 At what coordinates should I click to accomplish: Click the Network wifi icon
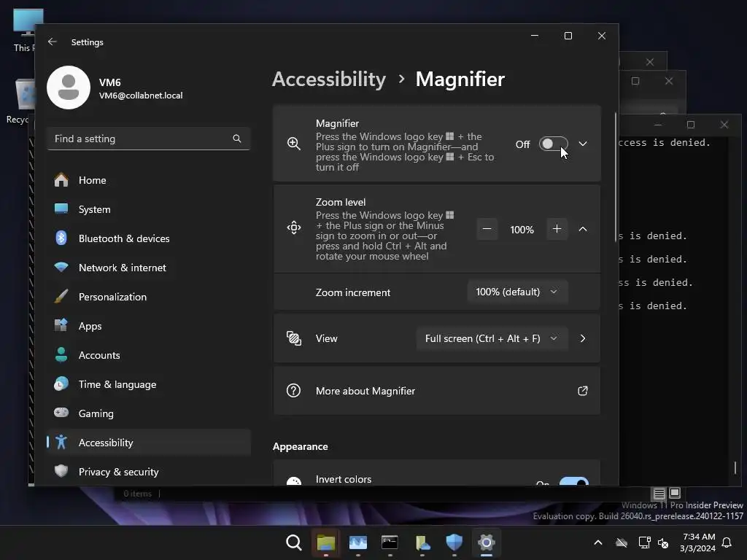pos(61,267)
